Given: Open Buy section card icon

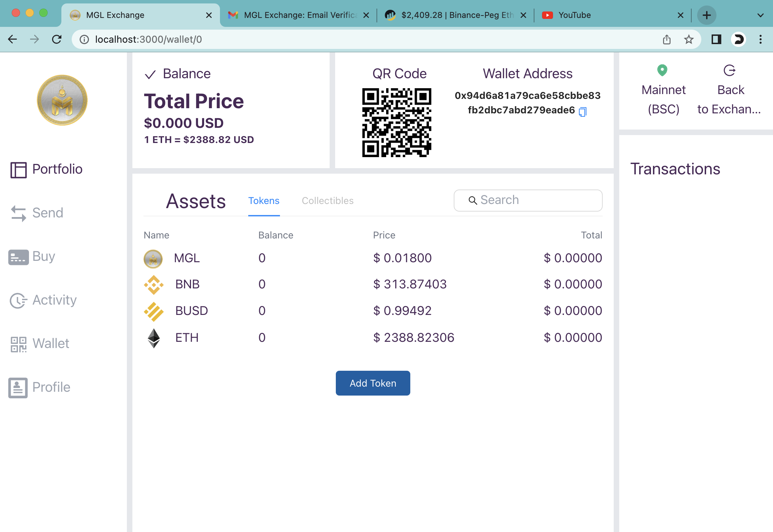Looking at the screenshot, I should 18,257.
